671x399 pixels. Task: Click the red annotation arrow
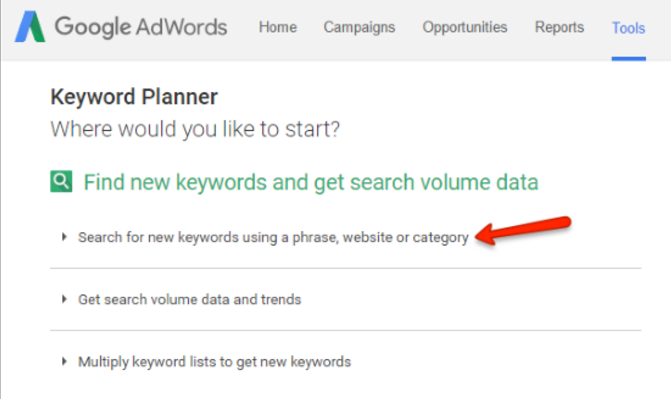coord(523,230)
